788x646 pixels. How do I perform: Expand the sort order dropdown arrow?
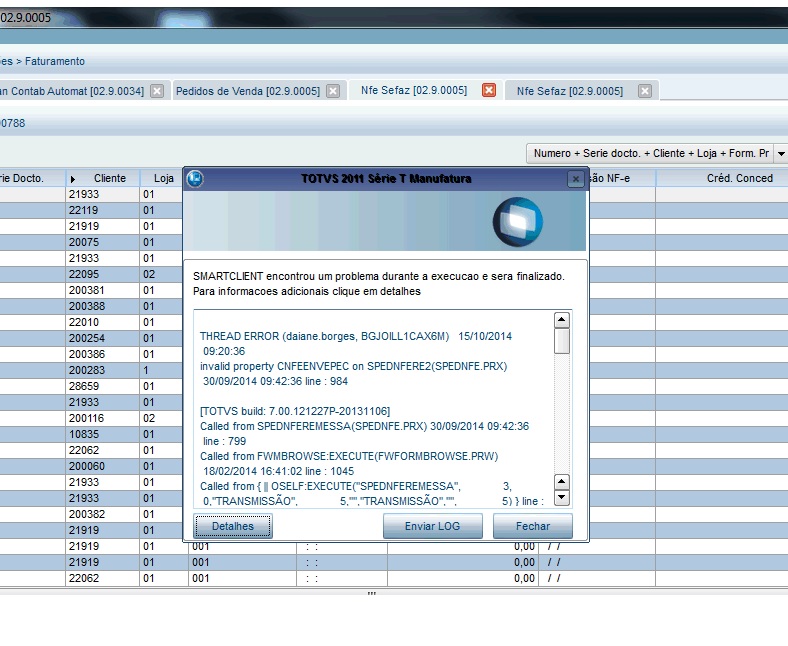781,153
